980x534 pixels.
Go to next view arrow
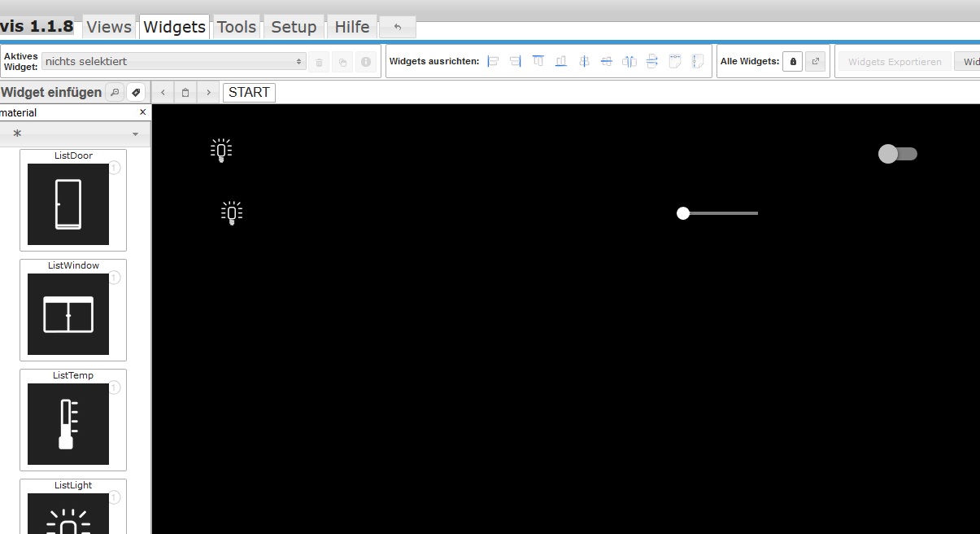point(209,93)
